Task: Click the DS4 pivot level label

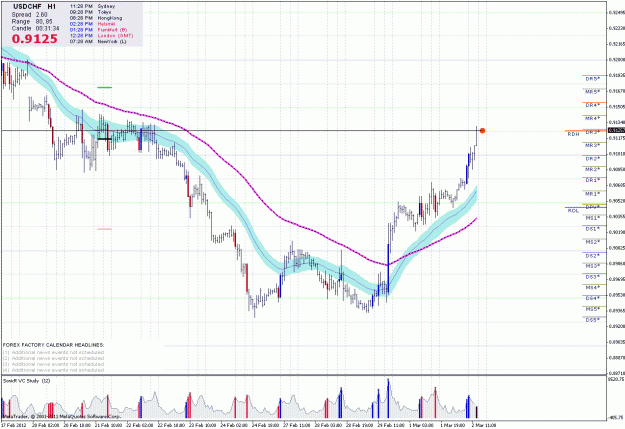Action: [593, 298]
